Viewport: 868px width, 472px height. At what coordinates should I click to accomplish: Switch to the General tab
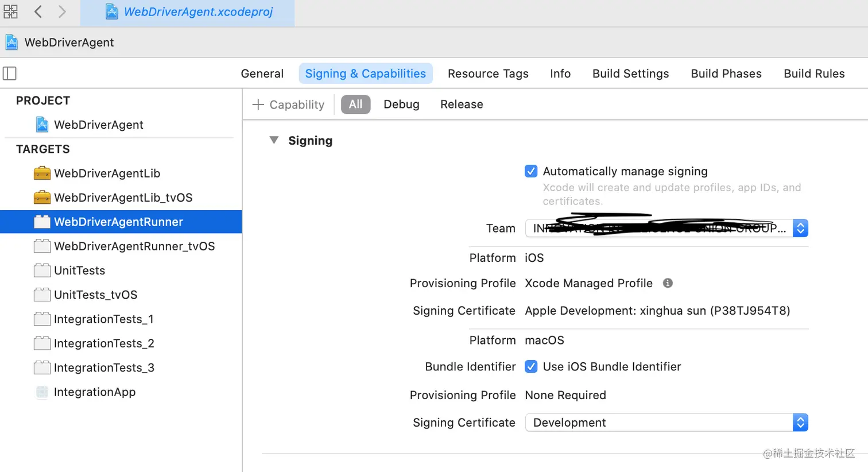pyautogui.click(x=262, y=73)
